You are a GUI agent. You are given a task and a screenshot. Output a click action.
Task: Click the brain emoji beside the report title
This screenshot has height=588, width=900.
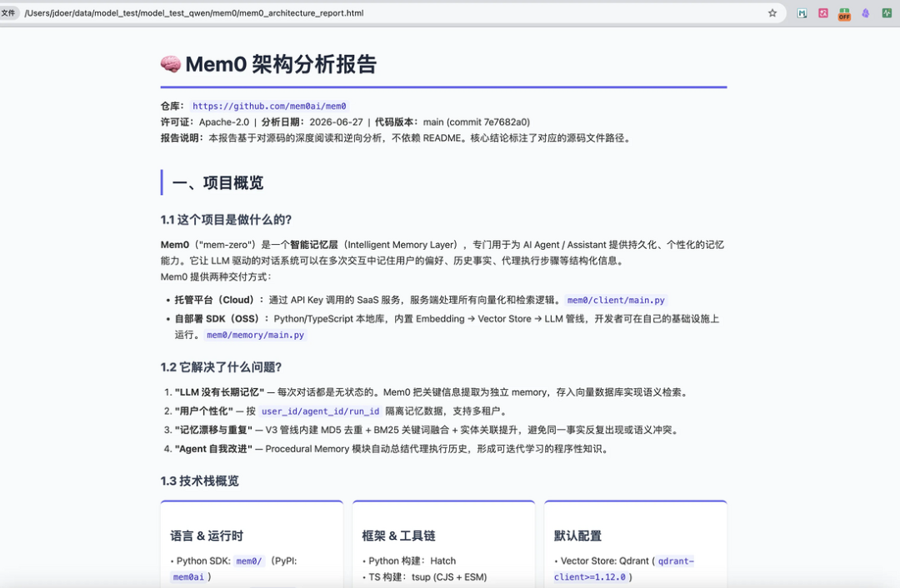(171, 64)
